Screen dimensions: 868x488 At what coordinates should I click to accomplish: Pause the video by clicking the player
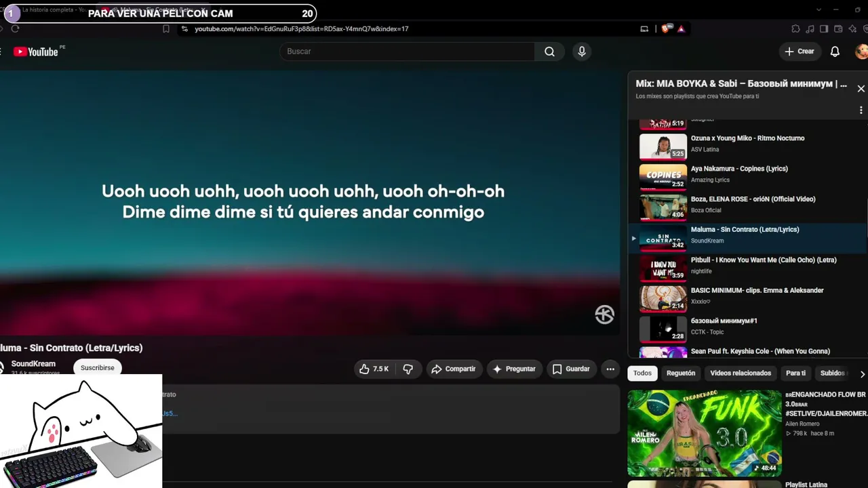point(310,203)
